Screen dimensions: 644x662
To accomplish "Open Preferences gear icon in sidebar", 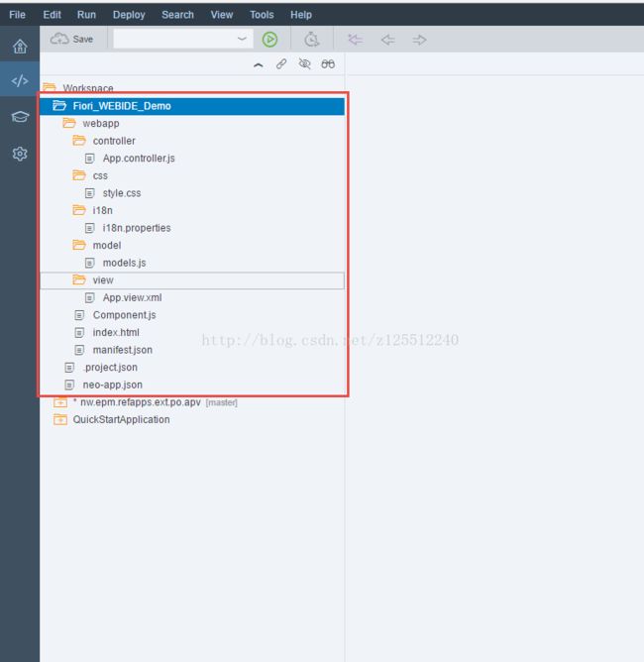I will (20, 154).
